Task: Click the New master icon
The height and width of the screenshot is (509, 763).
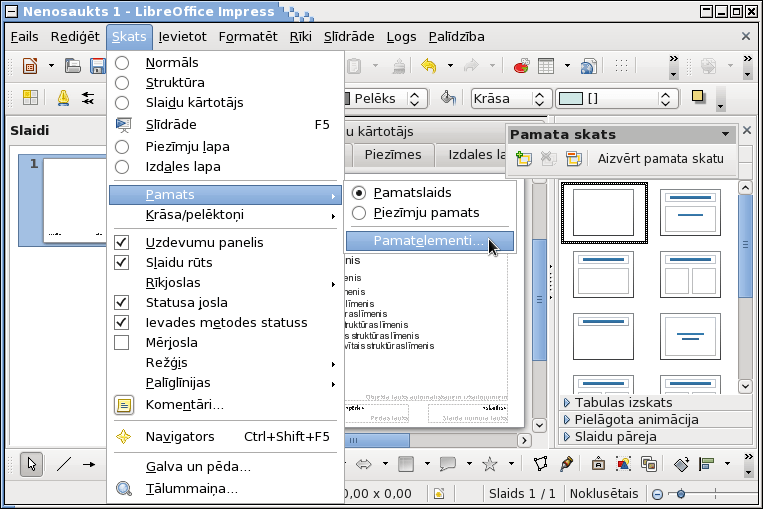Action: [524, 159]
